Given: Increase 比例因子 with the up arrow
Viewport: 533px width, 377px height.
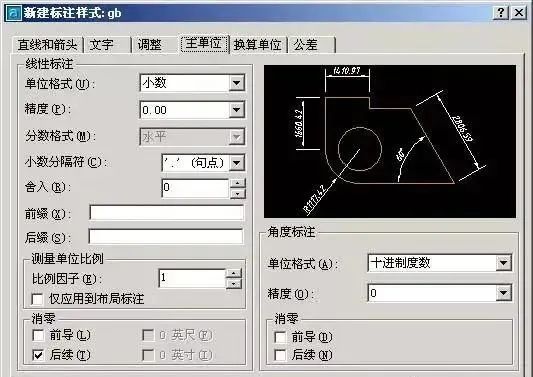Looking at the screenshot, I should 234,273.
